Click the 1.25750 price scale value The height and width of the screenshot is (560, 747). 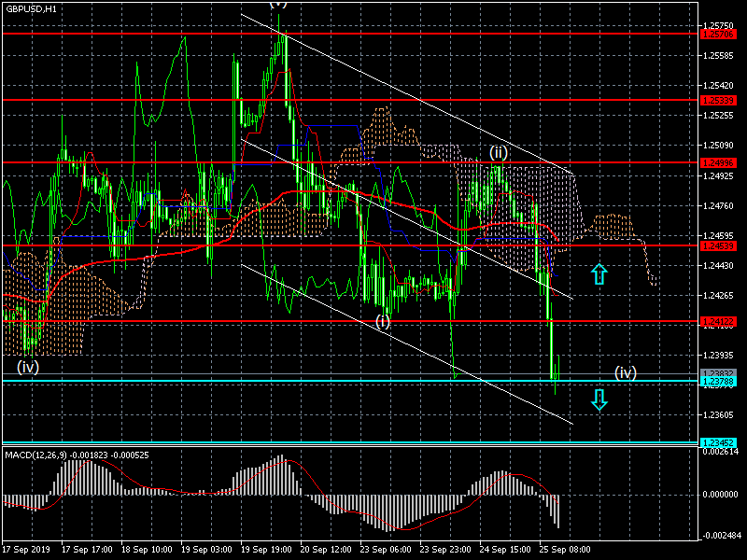[x=720, y=26]
